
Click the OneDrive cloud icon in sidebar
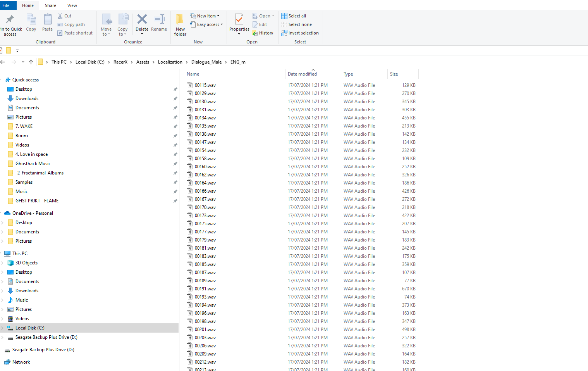(7, 213)
